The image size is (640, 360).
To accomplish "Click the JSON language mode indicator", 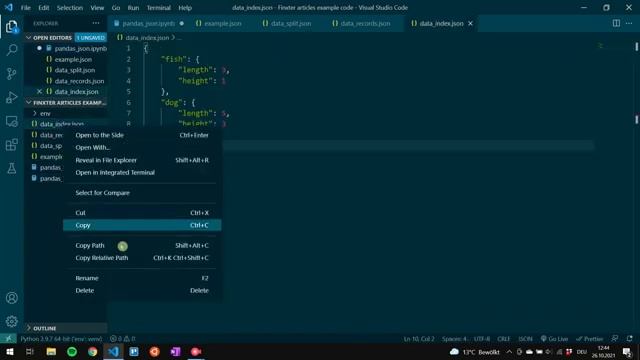I will coord(525,339).
